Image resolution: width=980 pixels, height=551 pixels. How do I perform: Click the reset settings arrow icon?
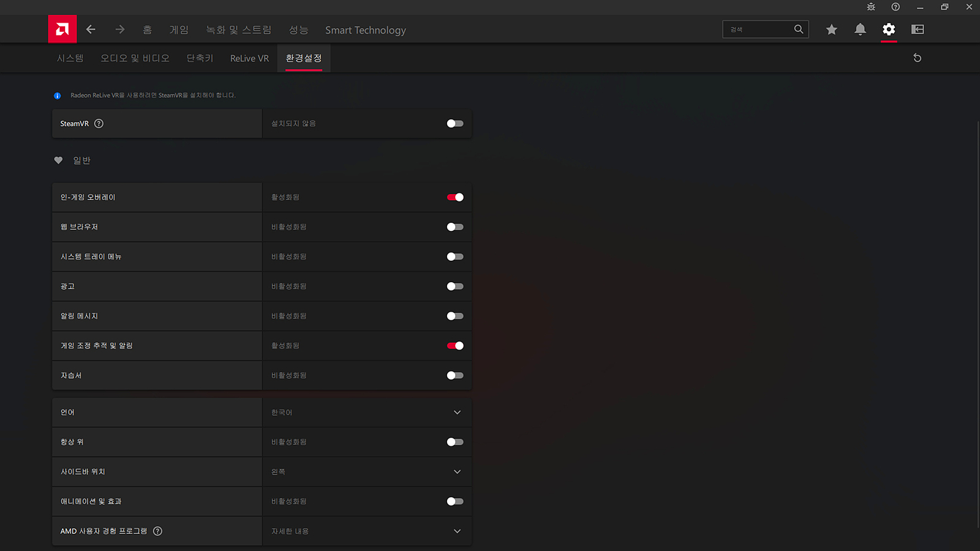click(x=917, y=58)
